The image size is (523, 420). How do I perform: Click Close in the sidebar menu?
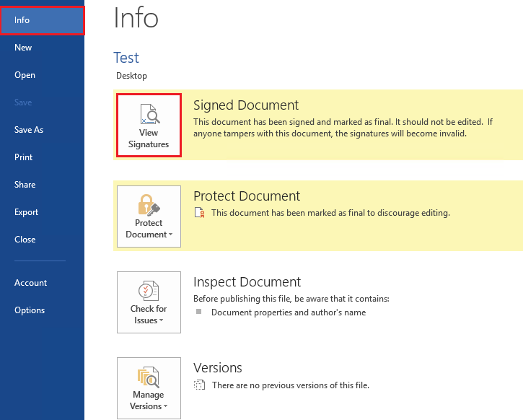click(25, 240)
